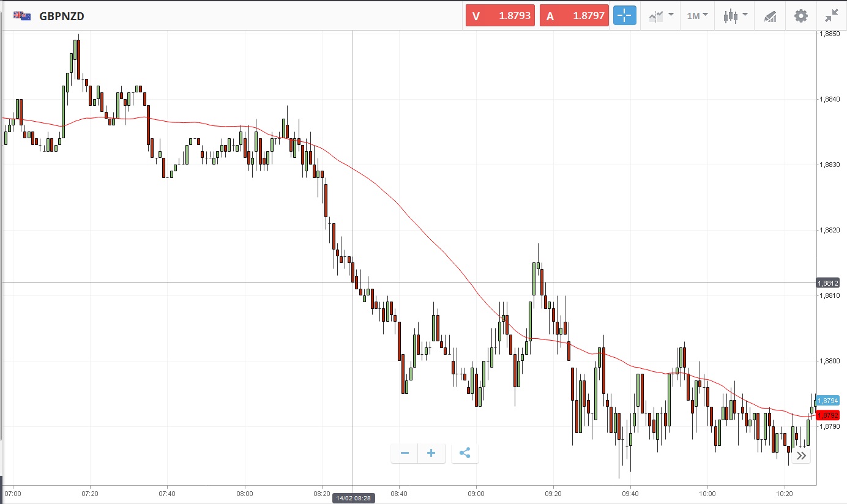Click the A buy price 1.8797 button
Image resolution: width=847 pixels, height=504 pixels.
tap(574, 16)
